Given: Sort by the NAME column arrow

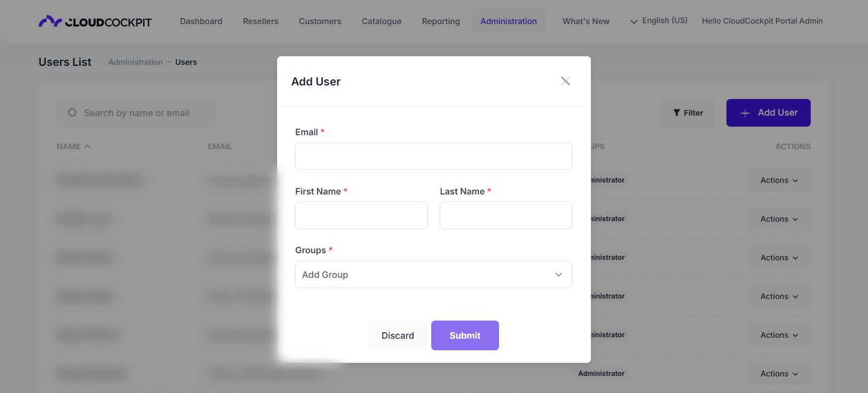Looking at the screenshot, I should click(x=87, y=146).
